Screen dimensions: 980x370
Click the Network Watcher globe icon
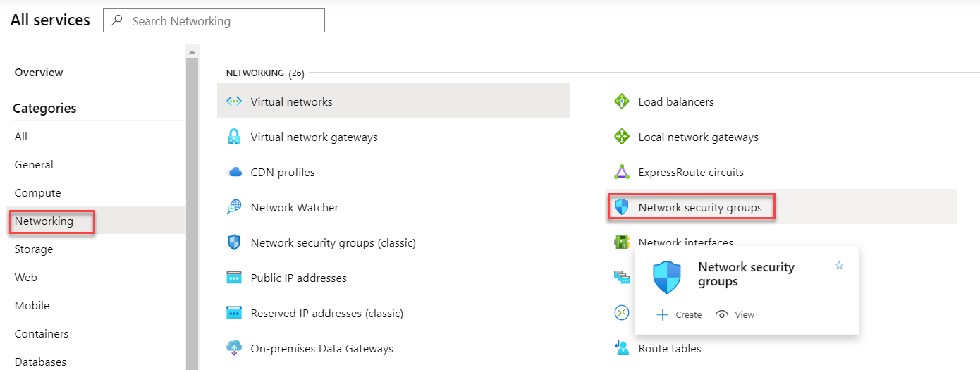[x=234, y=207]
